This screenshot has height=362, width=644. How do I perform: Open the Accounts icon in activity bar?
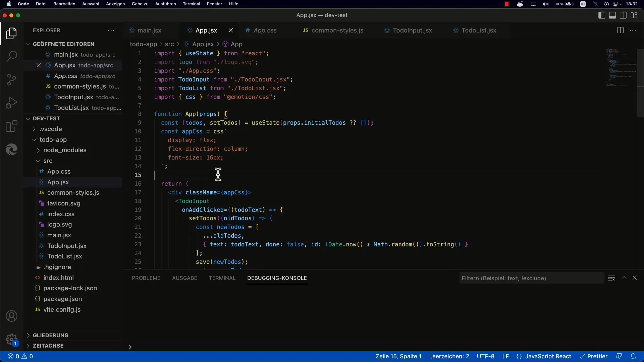11,316
